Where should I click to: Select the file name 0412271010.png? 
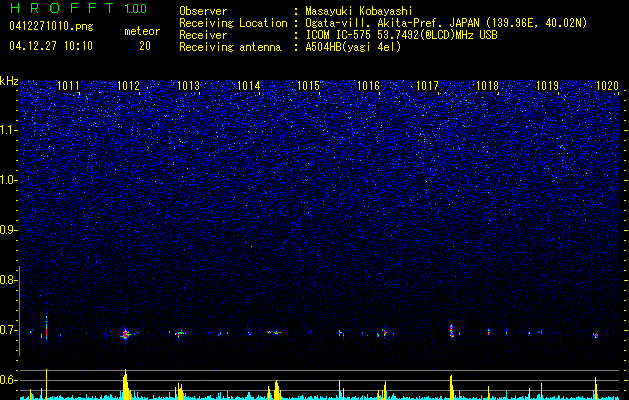coord(51,27)
